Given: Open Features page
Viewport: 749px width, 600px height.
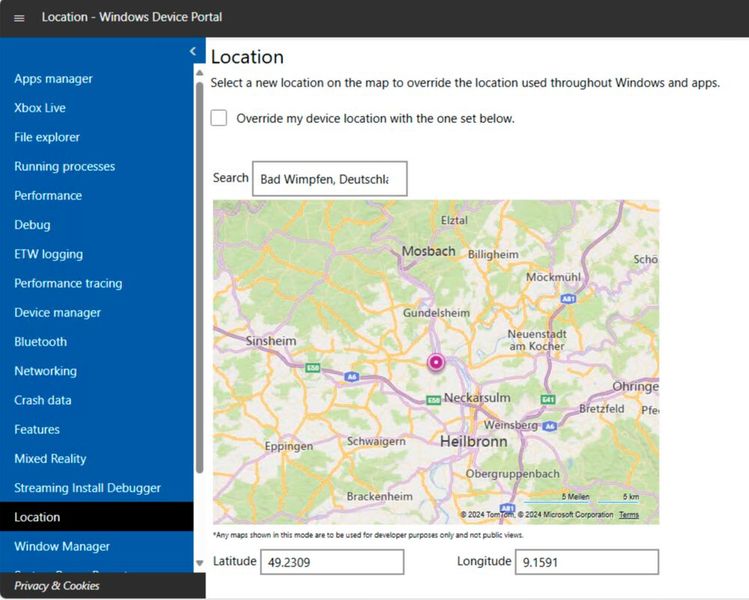Looking at the screenshot, I should [x=37, y=429].
